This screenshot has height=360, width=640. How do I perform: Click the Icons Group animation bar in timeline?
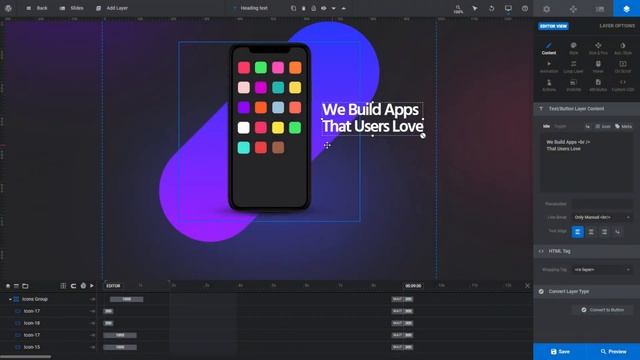(x=127, y=299)
